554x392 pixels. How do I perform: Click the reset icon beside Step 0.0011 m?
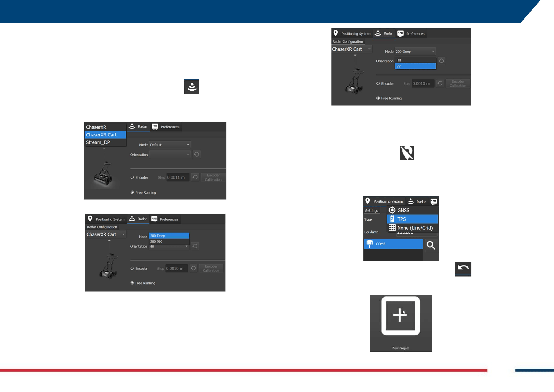[195, 177]
